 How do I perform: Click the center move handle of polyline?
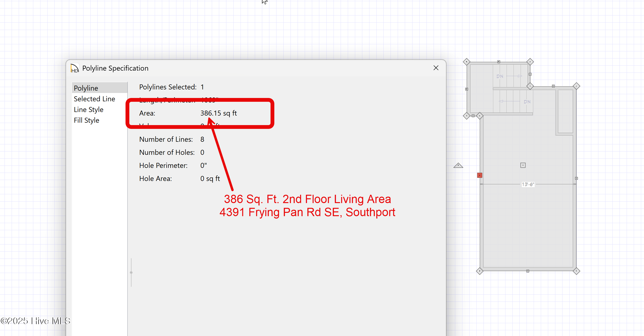point(523,165)
